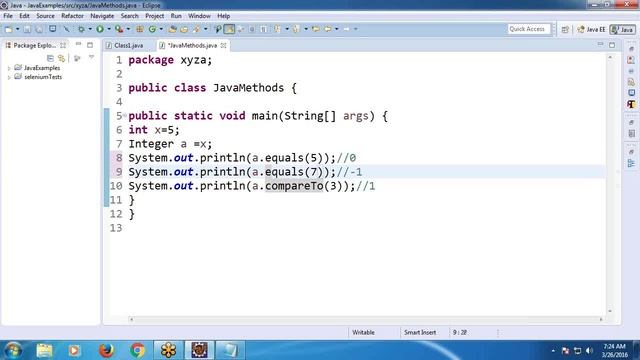Open Firefox from the taskbar
This screenshot has width=640, height=360.
click(x=106, y=350)
